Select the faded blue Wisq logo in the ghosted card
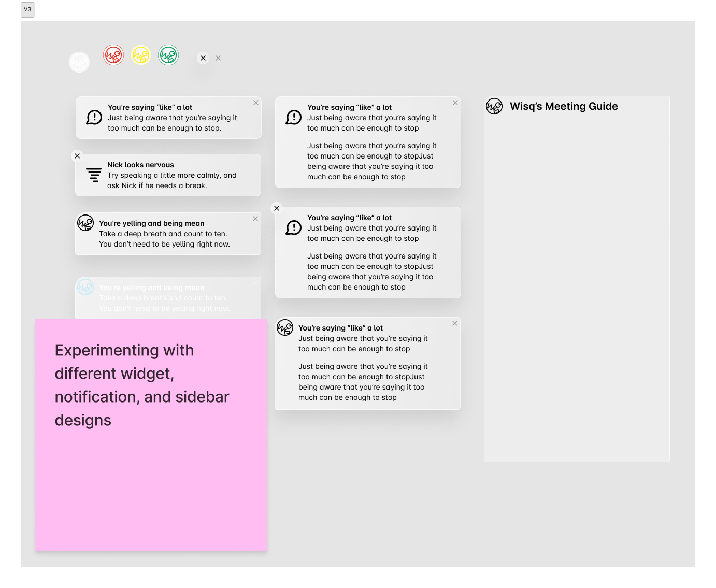Viewport: 716px width, 588px height. tap(85, 287)
